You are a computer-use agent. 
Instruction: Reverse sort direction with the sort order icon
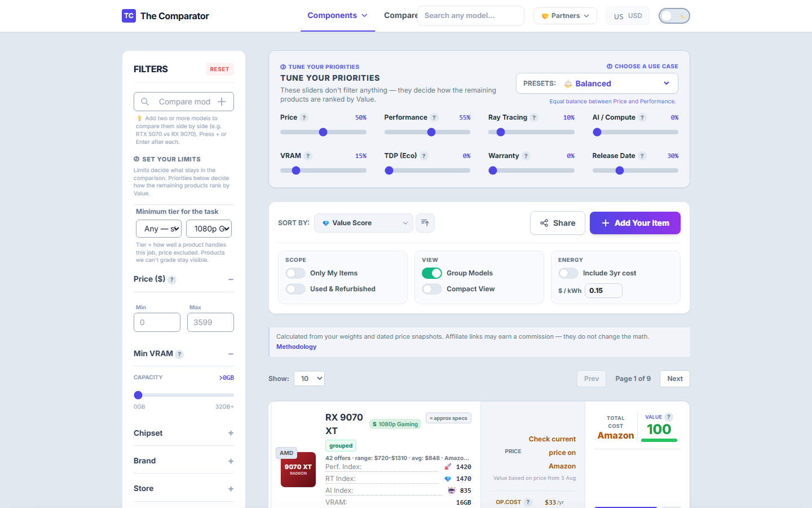tap(425, 223)
